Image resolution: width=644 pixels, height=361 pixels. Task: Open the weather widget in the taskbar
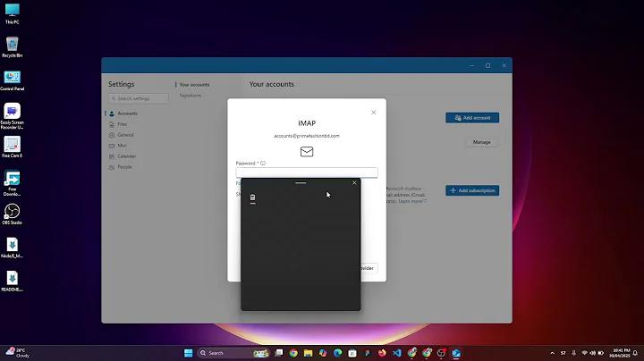click(x=17, y=353)
